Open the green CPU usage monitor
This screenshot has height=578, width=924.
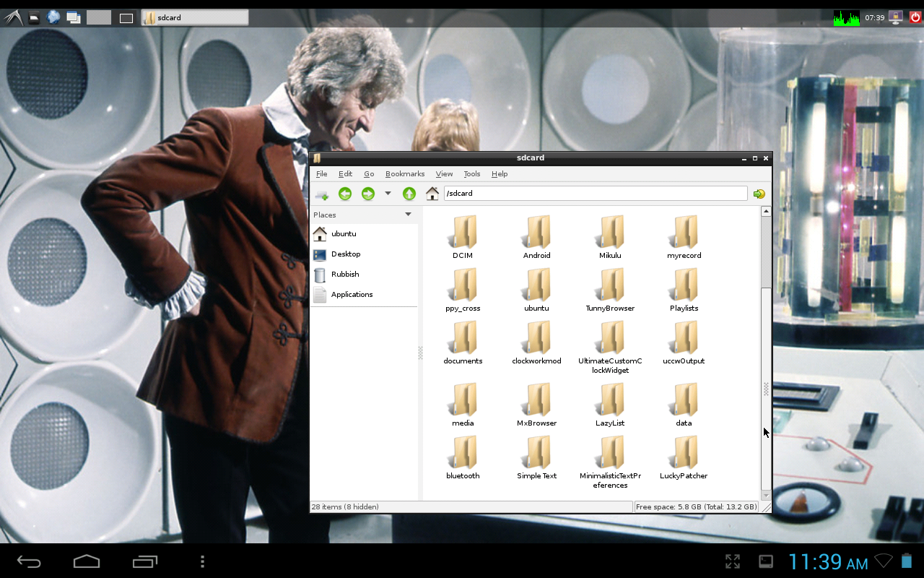847,17
